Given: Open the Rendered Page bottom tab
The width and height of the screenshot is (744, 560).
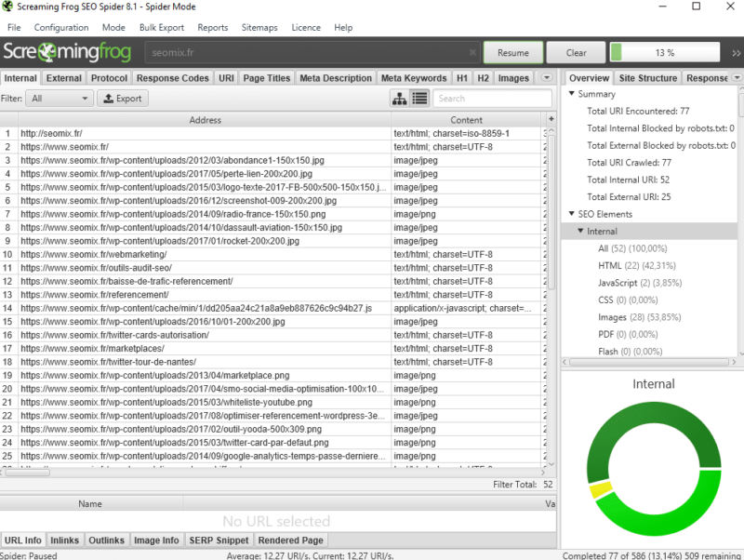Looking at the screenshot, I should tap(290, 540).
